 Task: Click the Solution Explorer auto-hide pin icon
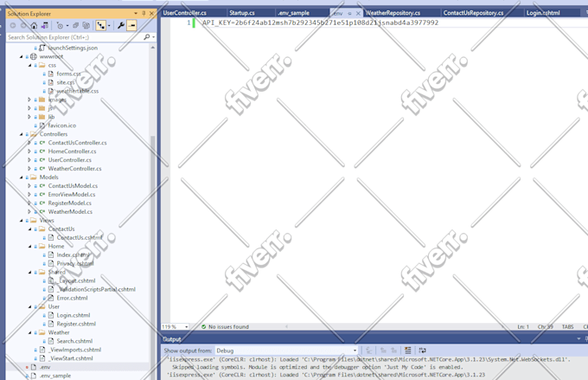click(144, 14)
